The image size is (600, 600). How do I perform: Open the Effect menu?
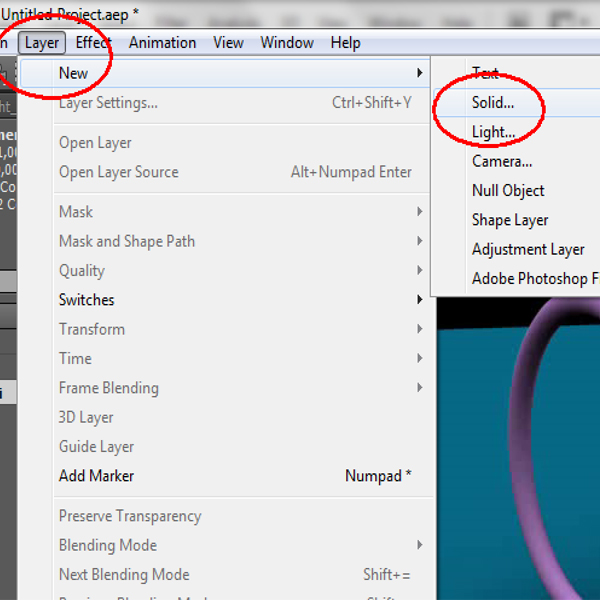point(93,42)
